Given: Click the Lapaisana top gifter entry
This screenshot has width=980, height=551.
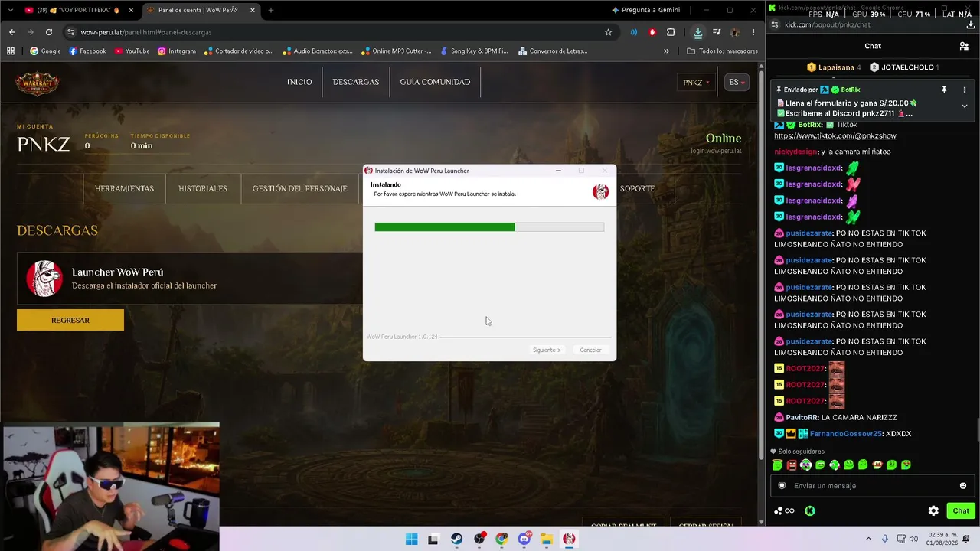Looking at the screenshot, I should pyautogui.click(x=835, y=67).
